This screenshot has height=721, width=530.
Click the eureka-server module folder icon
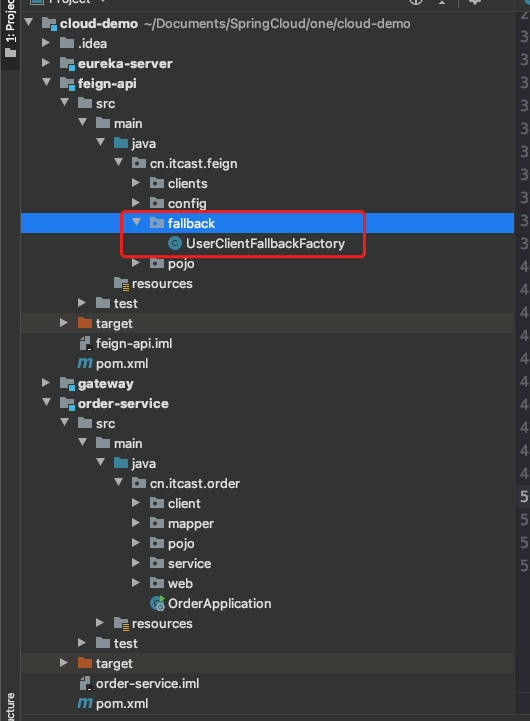67,64
